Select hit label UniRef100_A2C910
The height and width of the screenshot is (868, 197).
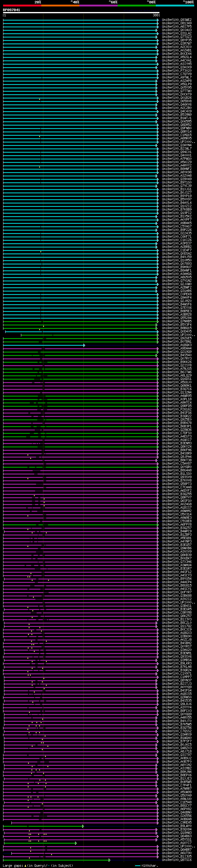point(176,47)
